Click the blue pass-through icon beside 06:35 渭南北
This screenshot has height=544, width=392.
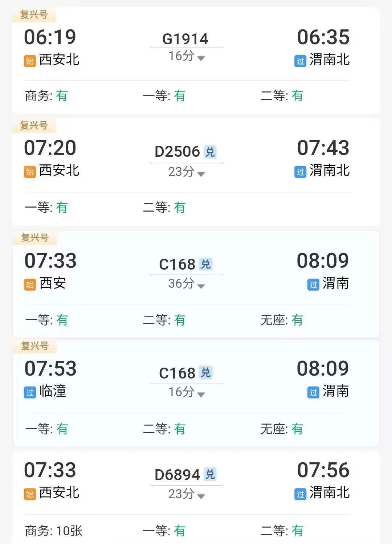(x=300, y=61)
